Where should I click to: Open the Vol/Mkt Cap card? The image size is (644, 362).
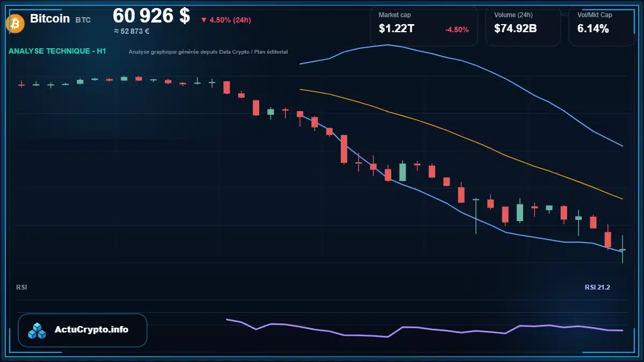602,26
